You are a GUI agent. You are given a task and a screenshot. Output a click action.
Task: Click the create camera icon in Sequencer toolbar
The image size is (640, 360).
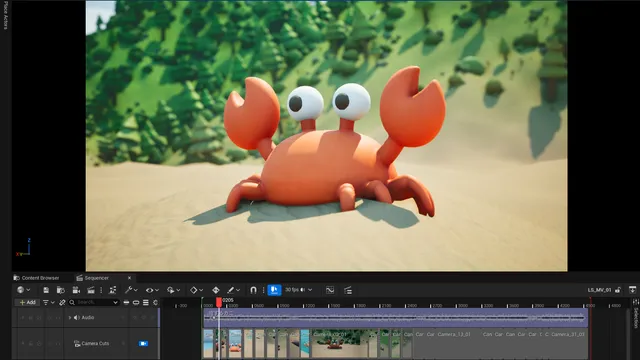click(76, 290)
